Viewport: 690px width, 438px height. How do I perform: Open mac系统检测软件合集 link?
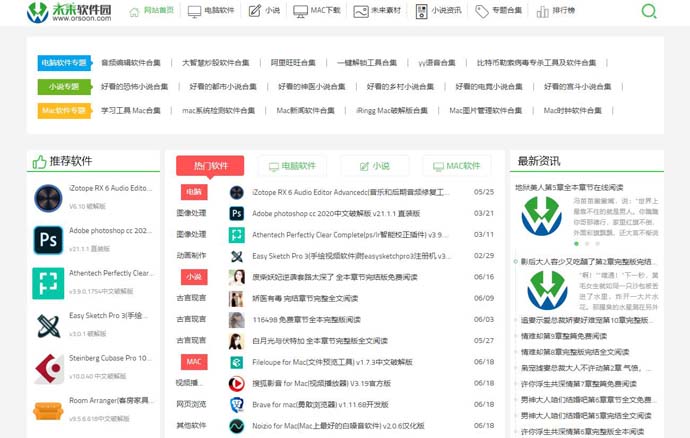click(218, 110)
